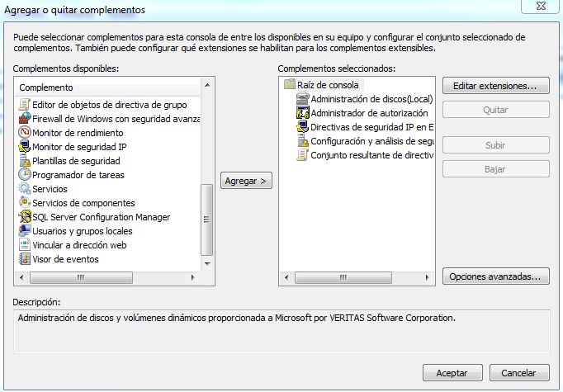Open Opciones avanzadas
This screenshot has height=392, width=563.
[496, 276]
